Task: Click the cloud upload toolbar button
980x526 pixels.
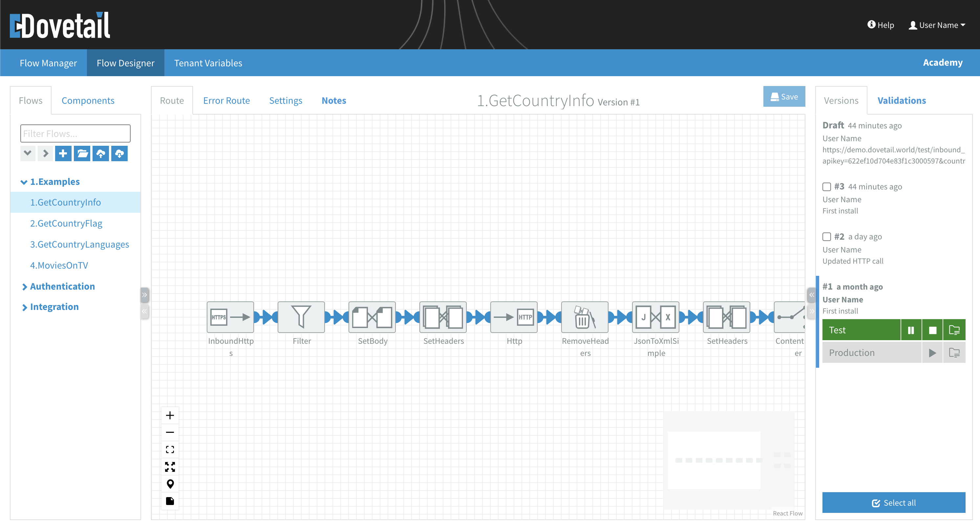Action: pyautogui.click(x=100, y=153)
